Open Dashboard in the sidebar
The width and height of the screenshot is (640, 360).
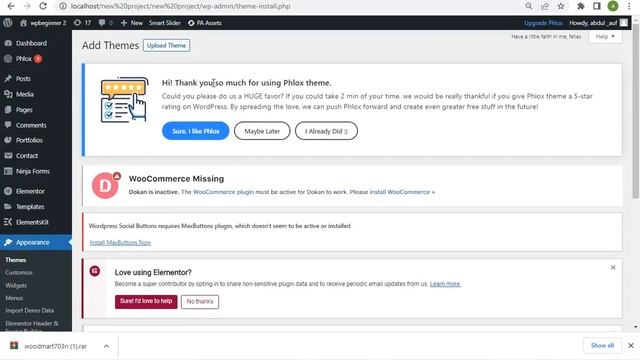(x=31, y=43)
